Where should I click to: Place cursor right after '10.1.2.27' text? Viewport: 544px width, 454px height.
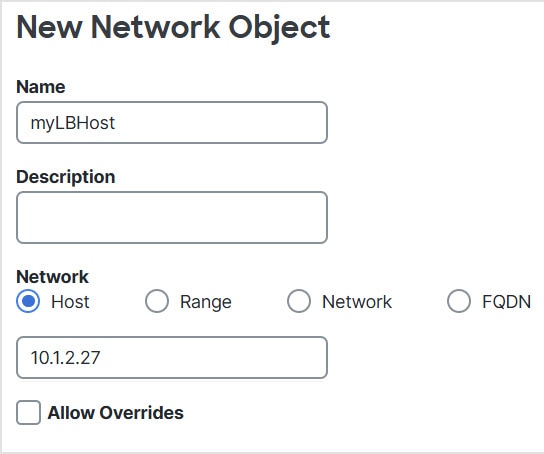tap(101, 358)
